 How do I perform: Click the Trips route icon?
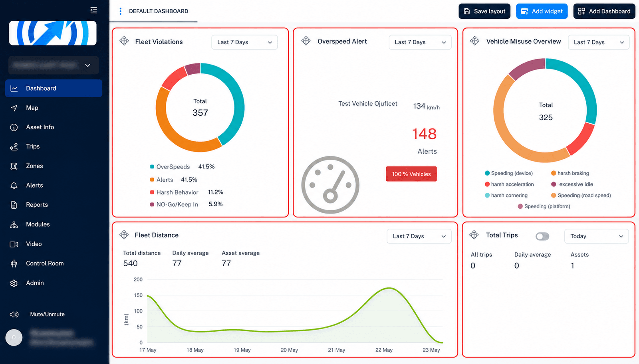pyautogui.click(x=14, y=147)
